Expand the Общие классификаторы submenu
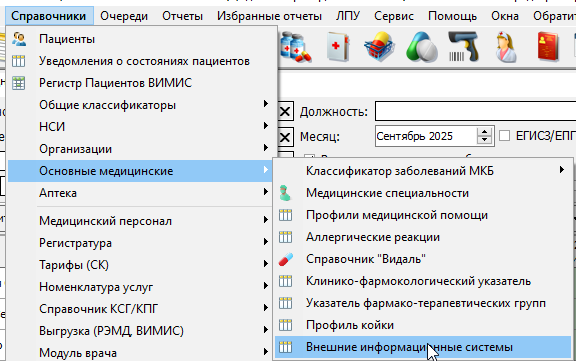This screenshot has width=576, height=361. tap(141, 105)
